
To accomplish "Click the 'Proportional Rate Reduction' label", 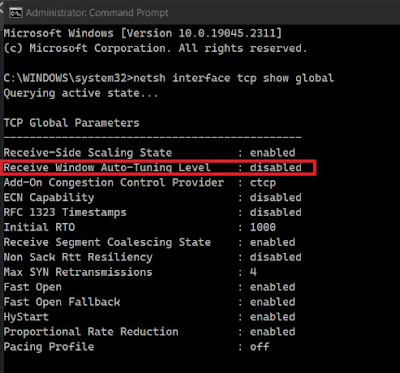I will (x=91, y=332).
